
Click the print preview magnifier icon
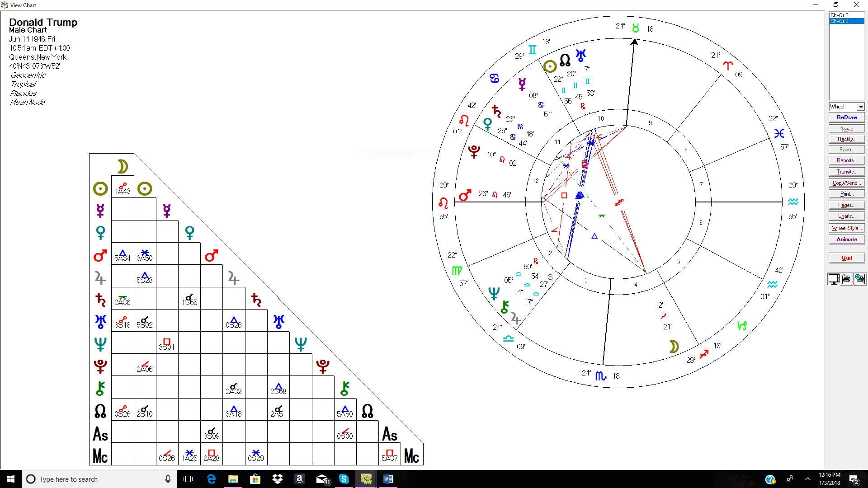coord(860,279)
